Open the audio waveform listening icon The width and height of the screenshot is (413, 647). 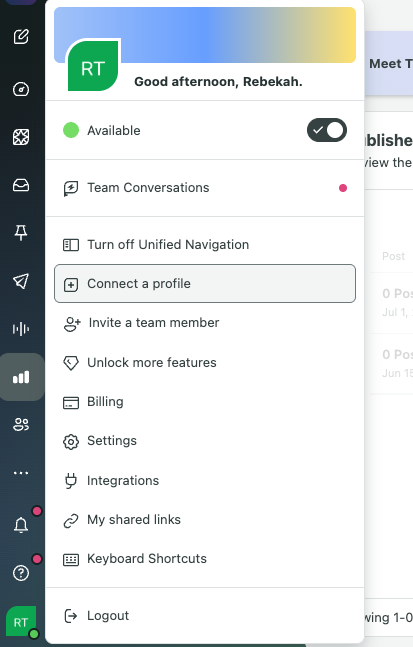pos(21,329)
